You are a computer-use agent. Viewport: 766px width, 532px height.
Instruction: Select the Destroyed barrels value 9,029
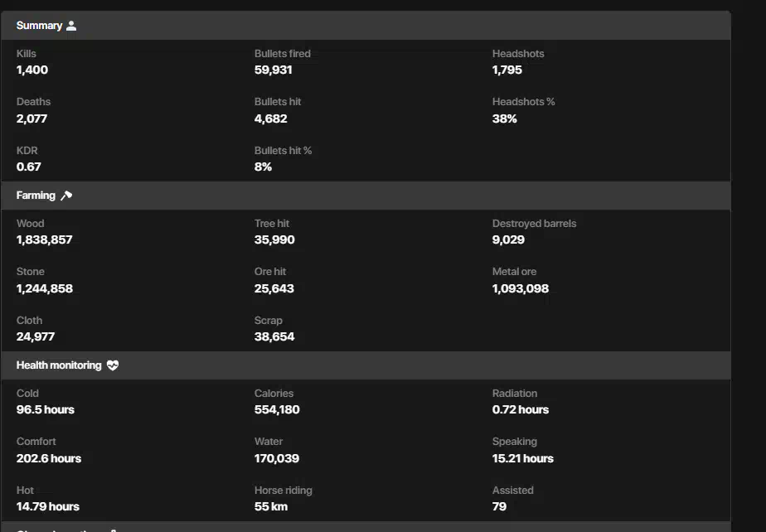[x=508, y=239]
